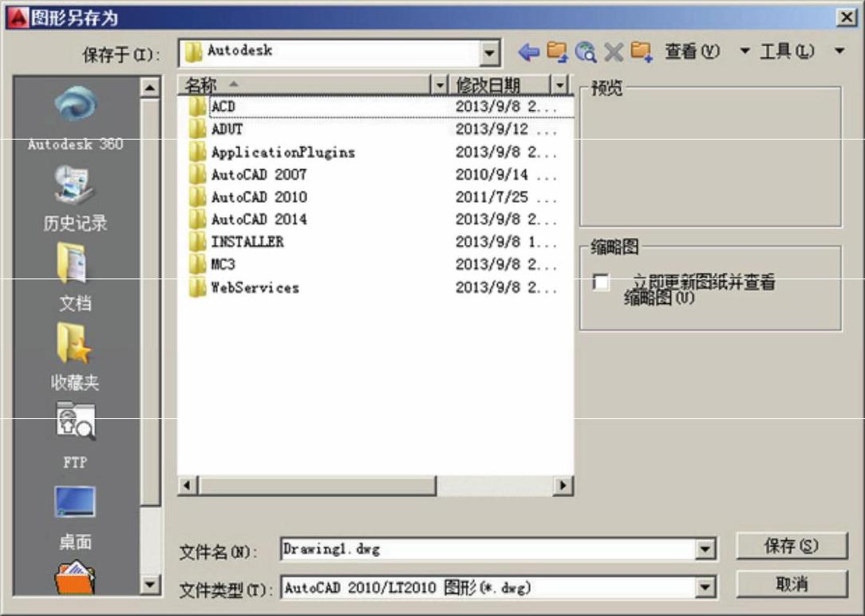865x616 pixels.
Task: Go to Favorites (收藏夹) in sidebar
Action: [x=75, y=346]
